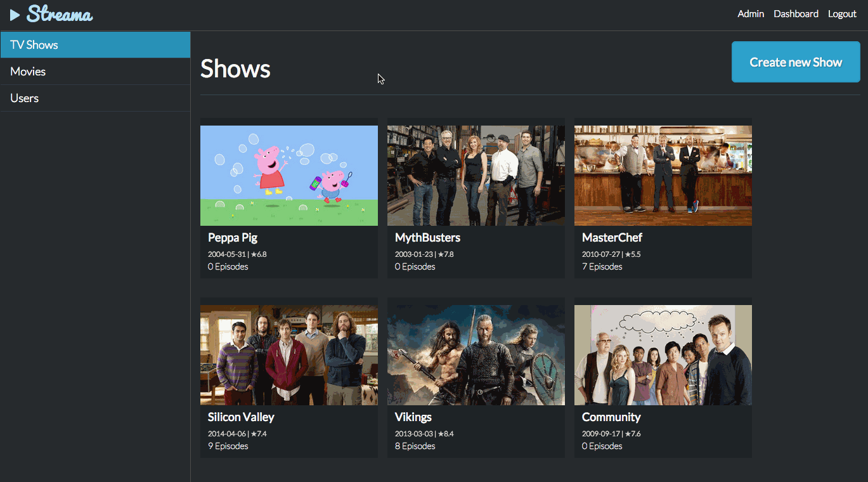Open the Users section in the sidebar

click(x=95, y=98)
